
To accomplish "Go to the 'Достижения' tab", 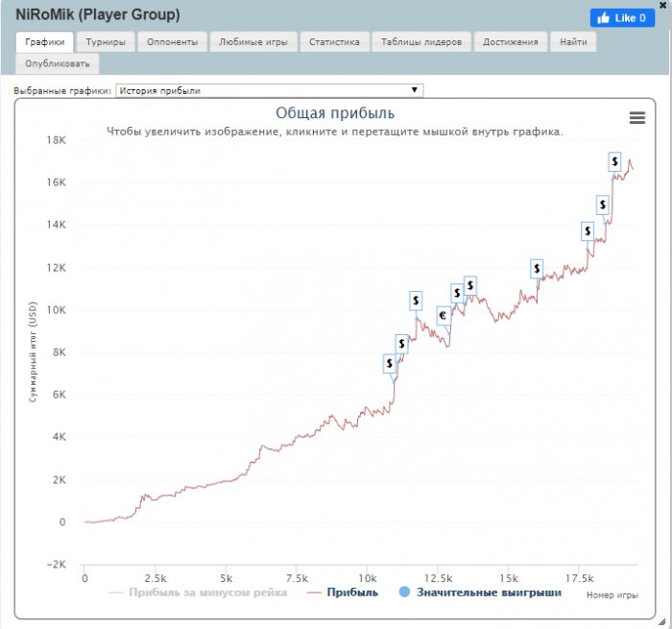I will coord(511,42).
